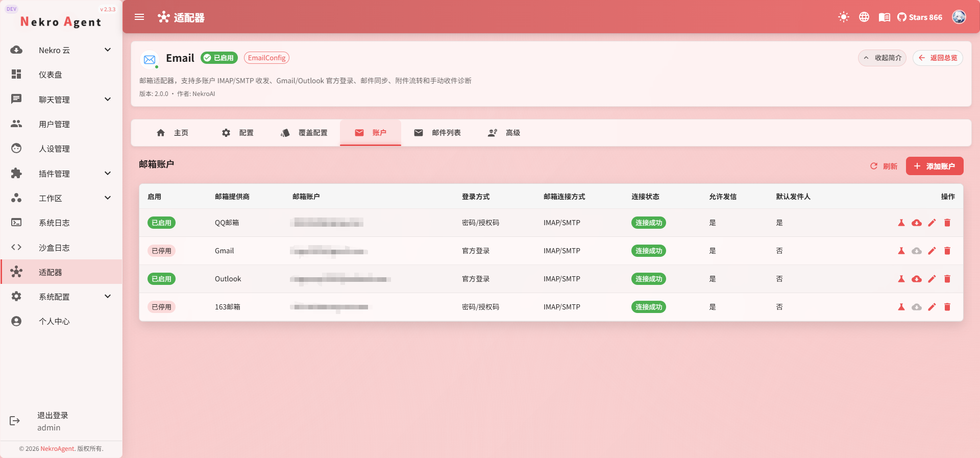Open the 仪表盘 dashboard page
This screenshot has width=980, height=458.
(61, 75)
